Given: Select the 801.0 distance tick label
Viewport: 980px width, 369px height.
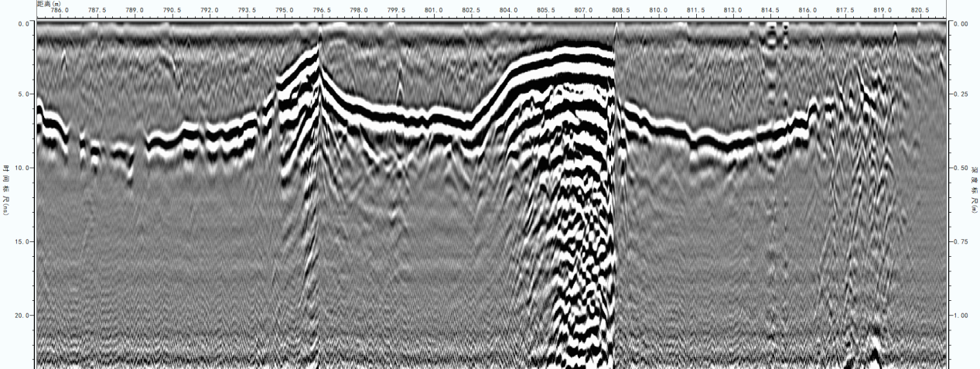Looking at the screenshot, I should click(434, 11).
